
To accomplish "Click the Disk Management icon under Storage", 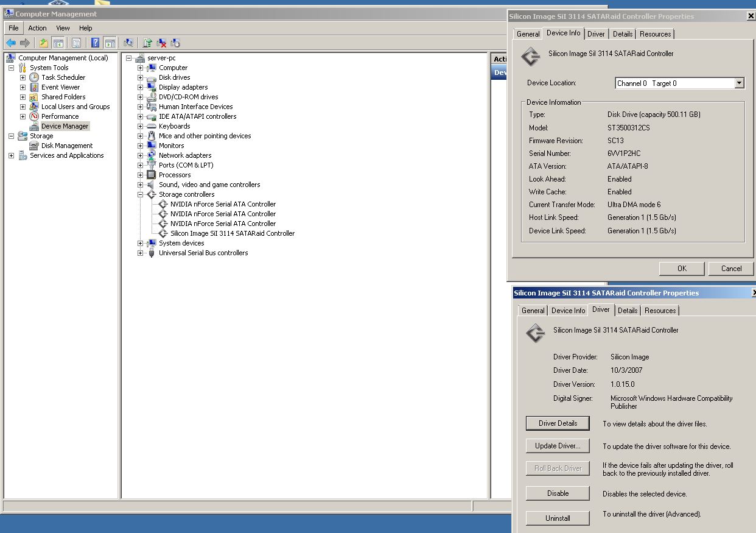I will pos(34,146).
